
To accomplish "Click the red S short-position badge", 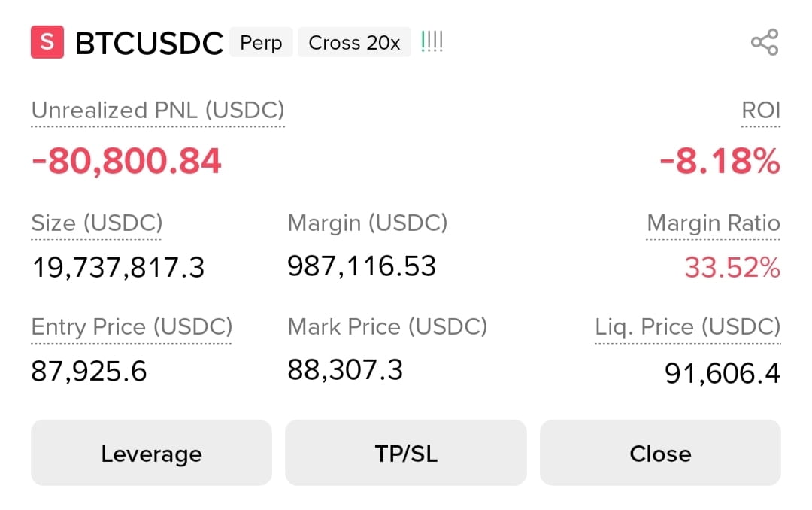I will click(47, 42).
